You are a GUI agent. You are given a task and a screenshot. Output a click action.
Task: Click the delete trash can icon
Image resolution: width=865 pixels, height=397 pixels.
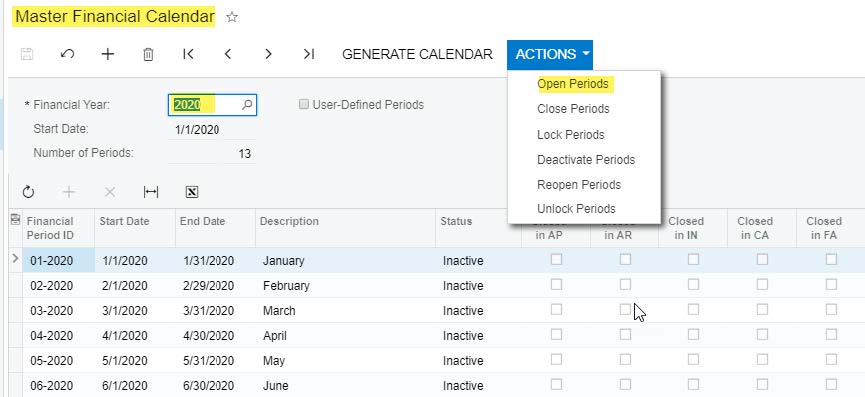click(148, 54)
